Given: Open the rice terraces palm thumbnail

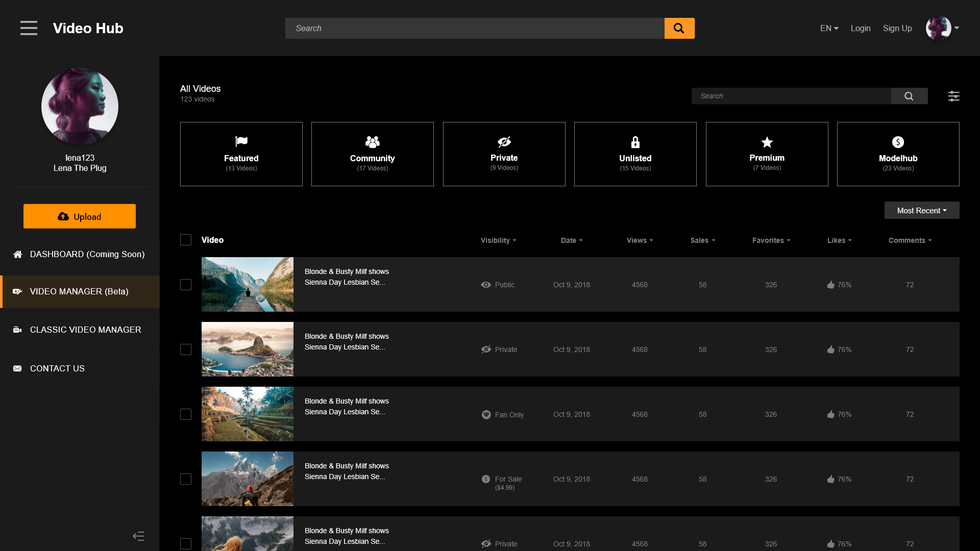Looking at the screenshot, I should [248, 414].
